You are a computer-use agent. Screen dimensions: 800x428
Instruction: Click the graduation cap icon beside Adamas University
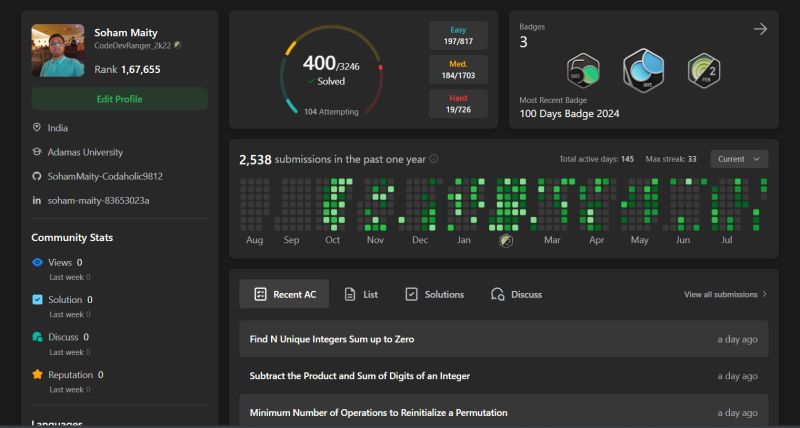(37, 152)
